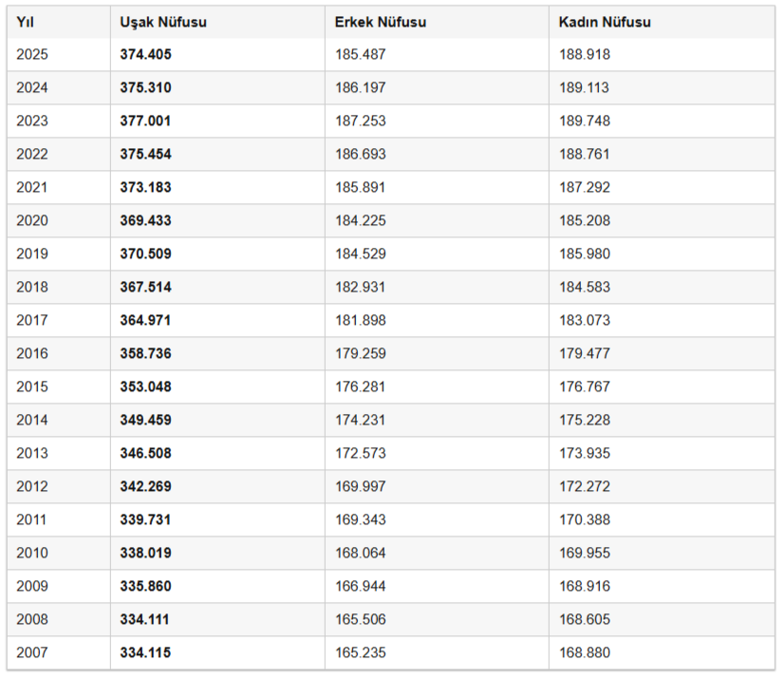Image resolution: width=784 pixels, height=679 pixels.
Task: Click the population value 353.048
Action: click(145, 387)
